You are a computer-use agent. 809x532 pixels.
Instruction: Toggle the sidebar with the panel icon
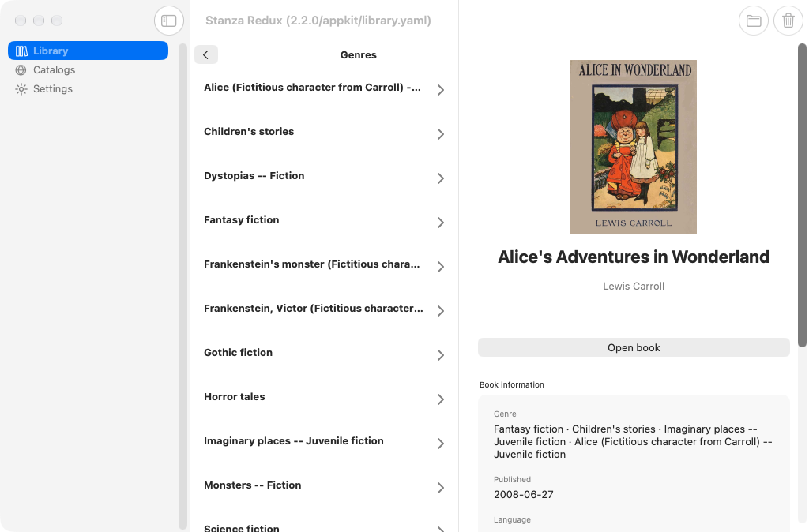(x=169, y=21)
